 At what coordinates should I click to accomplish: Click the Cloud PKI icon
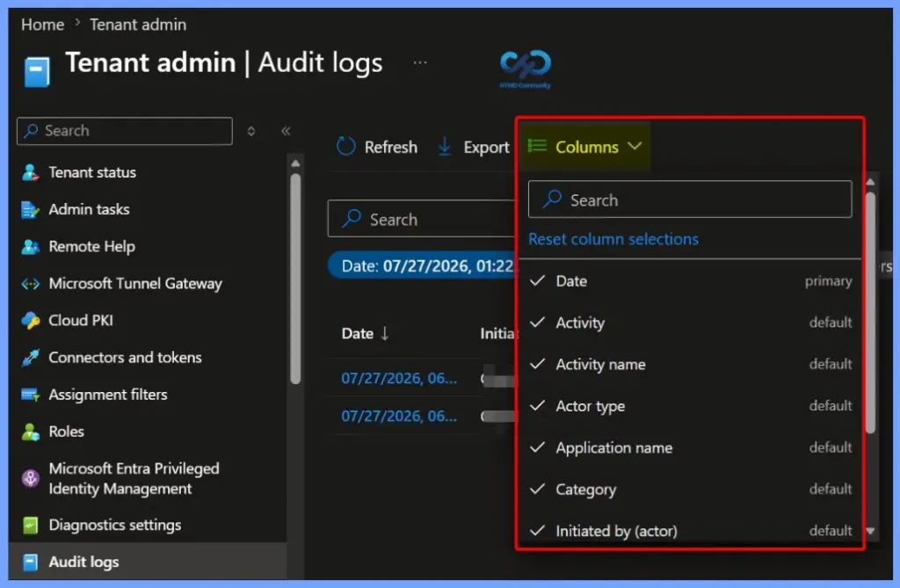click(30, 321)
